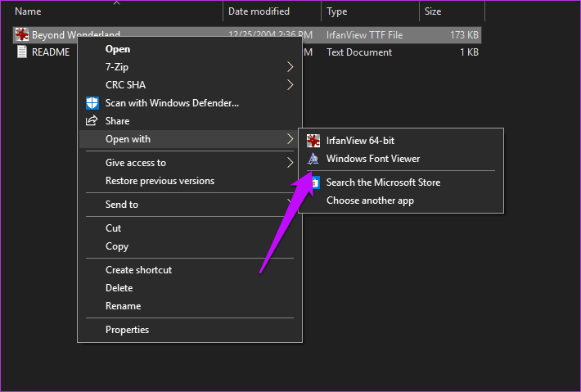The image size is (581, 392).
Task: Click the Windows Font Viewer icon
Action: tap(313, 159)
